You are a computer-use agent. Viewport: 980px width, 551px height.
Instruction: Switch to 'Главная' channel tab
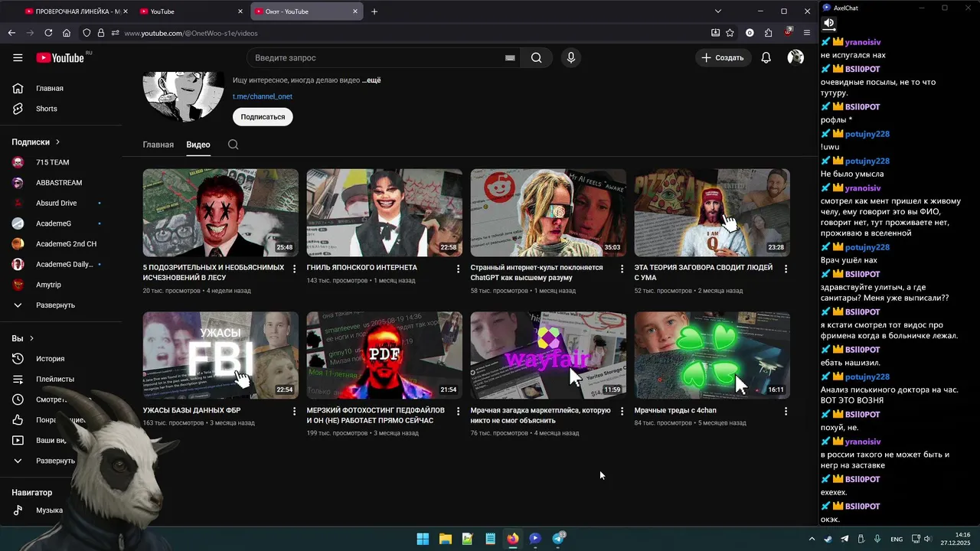(158, 145)
